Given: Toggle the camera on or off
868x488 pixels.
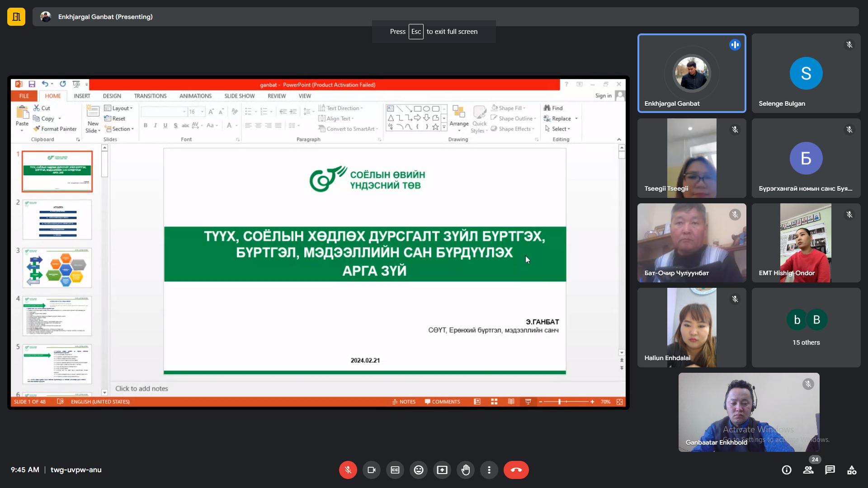Looking at the screenshot, I should click(372, 470).
